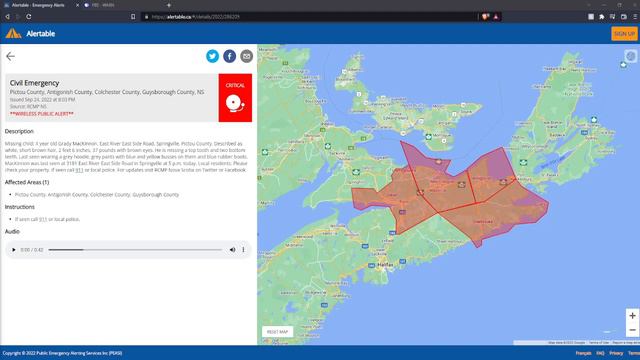Zoom out on the map
Image resolution: width=640 pixels, height=360 pixels.
pos(632,329)
